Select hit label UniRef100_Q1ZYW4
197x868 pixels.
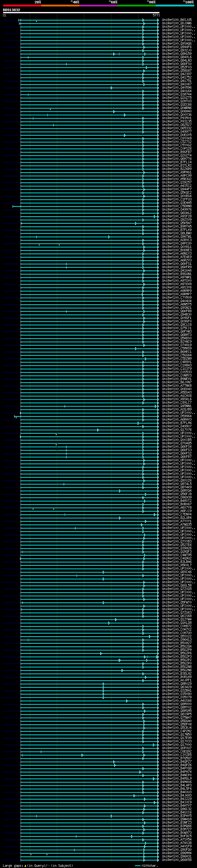(177, 619)
